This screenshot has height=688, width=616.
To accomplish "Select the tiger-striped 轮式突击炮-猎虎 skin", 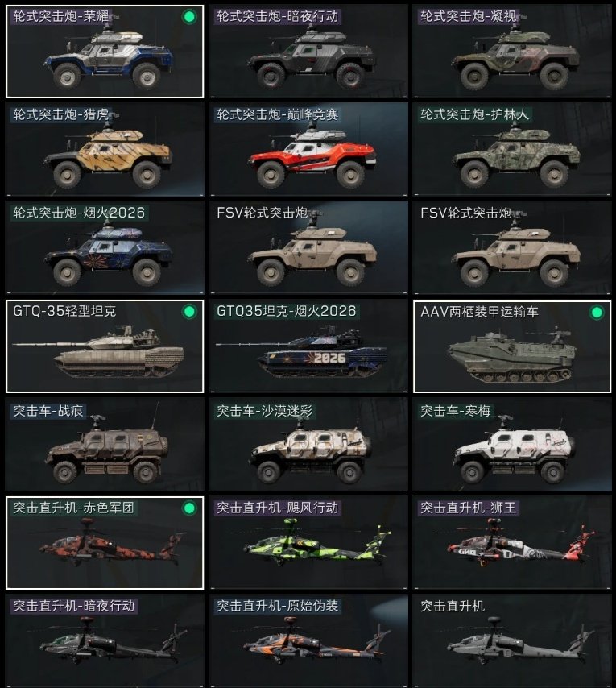I will click(x=105, y=149).
